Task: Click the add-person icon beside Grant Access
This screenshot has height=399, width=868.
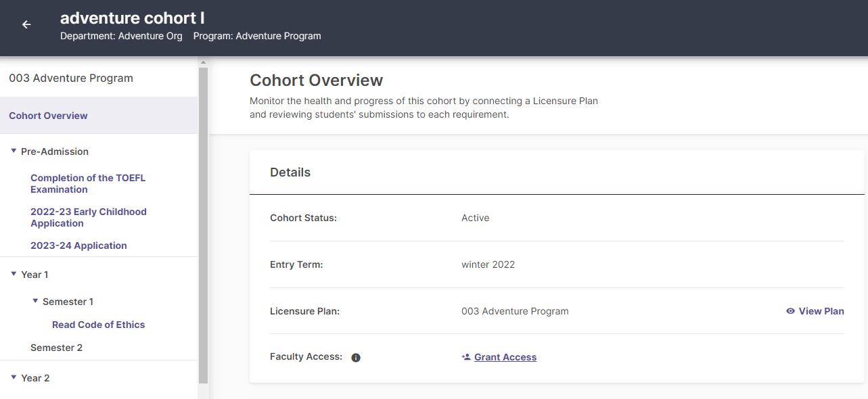Action: 466,357
